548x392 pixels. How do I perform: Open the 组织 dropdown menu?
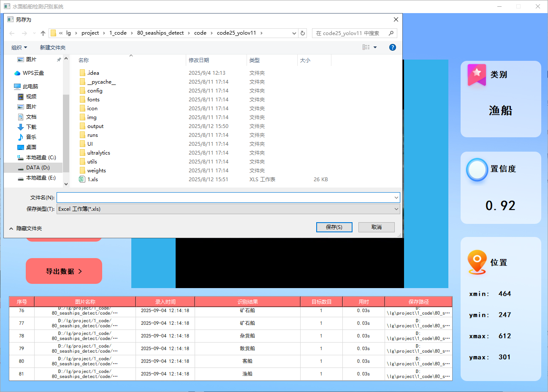click(19, 47)
